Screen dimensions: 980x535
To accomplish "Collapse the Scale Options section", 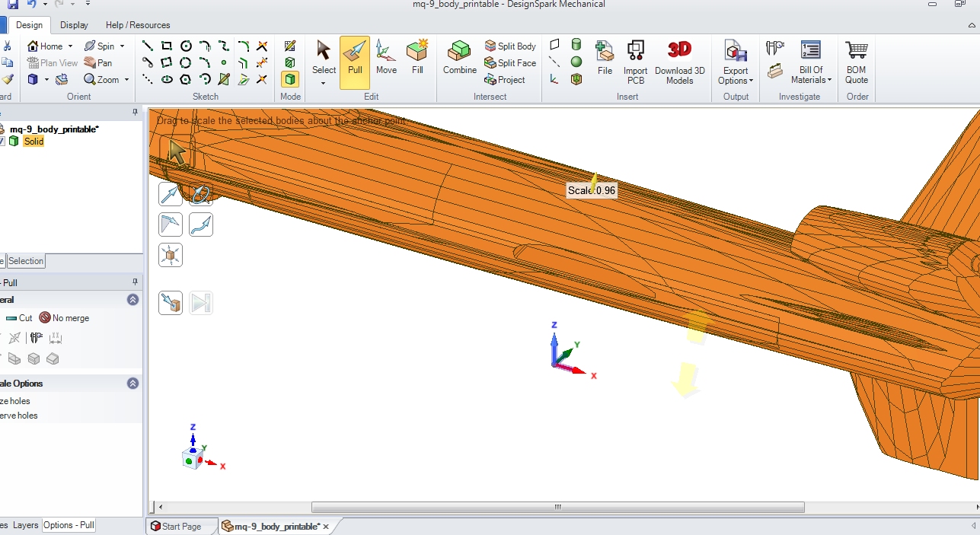I will click(x=132, y=384).
